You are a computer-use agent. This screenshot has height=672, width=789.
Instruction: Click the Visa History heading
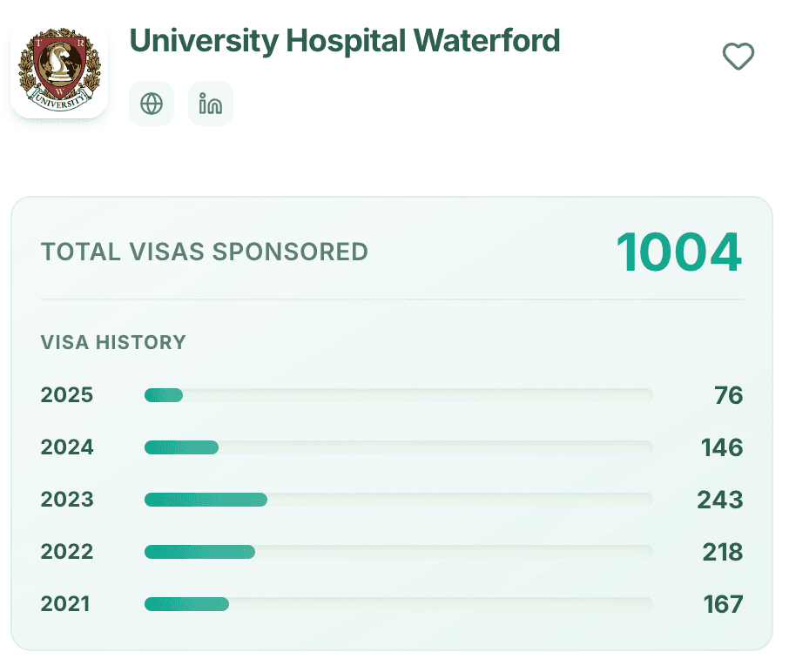point(113,342)
